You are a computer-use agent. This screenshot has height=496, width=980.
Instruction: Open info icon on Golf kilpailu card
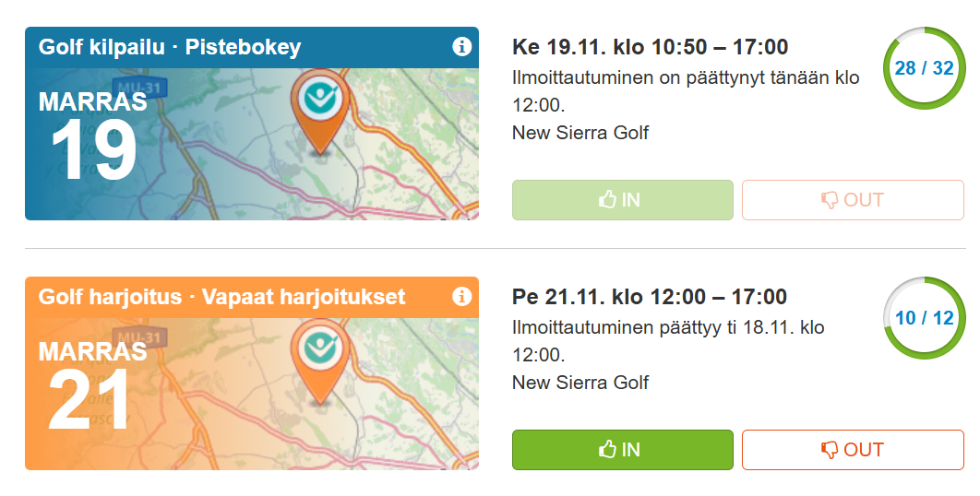pos(462,47)
